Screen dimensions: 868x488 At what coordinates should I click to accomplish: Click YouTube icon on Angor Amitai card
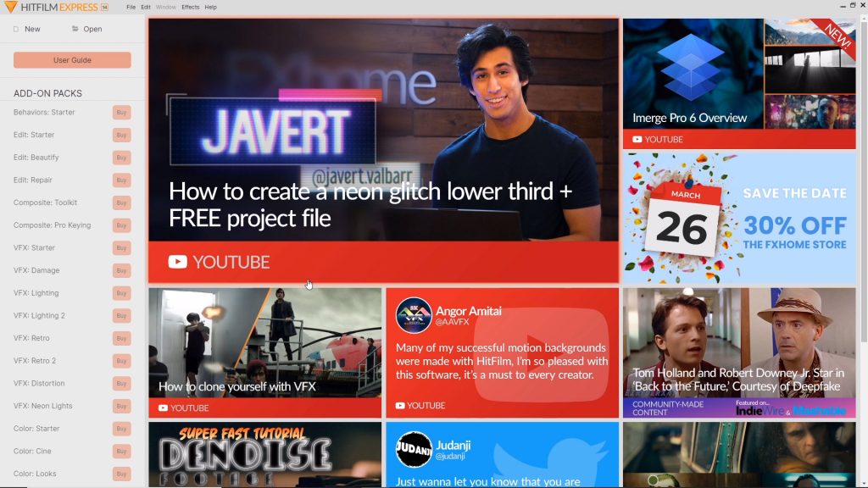point(400,406)
